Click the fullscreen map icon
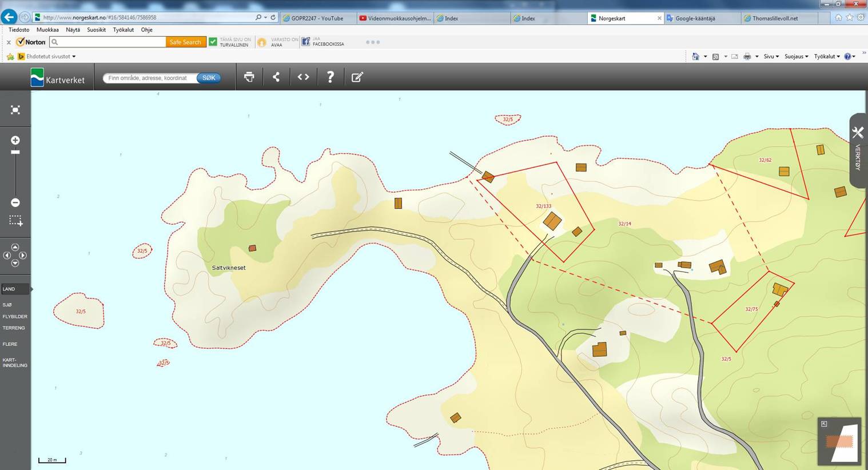This screenshot has height=470, width=868. coord(15,110)
